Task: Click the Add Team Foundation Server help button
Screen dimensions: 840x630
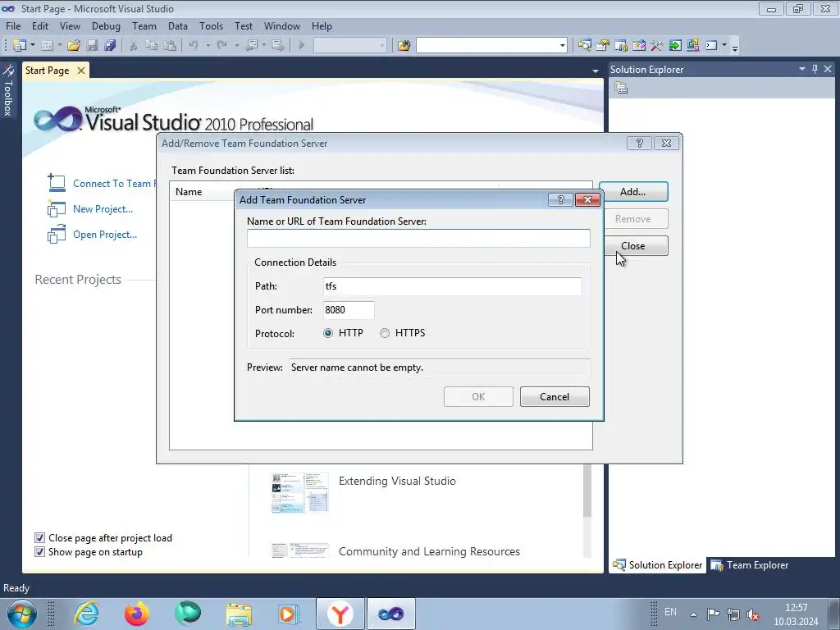Action: (561, 200)
